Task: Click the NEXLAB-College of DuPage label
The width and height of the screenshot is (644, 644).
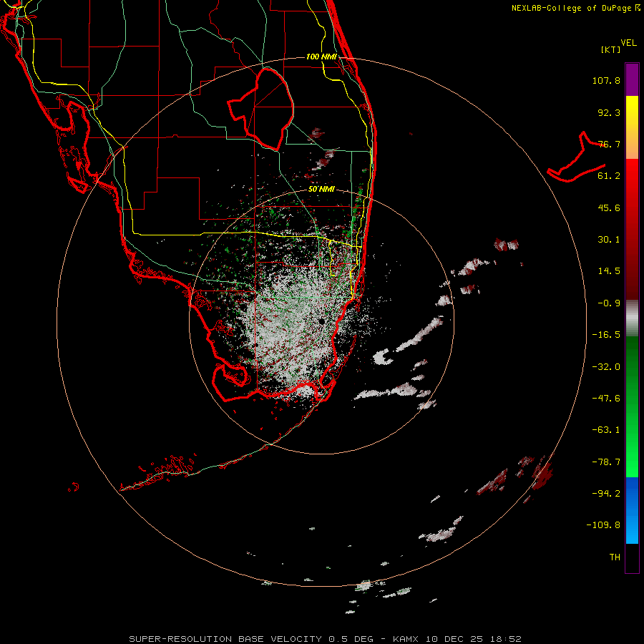Action: point(575,8)
